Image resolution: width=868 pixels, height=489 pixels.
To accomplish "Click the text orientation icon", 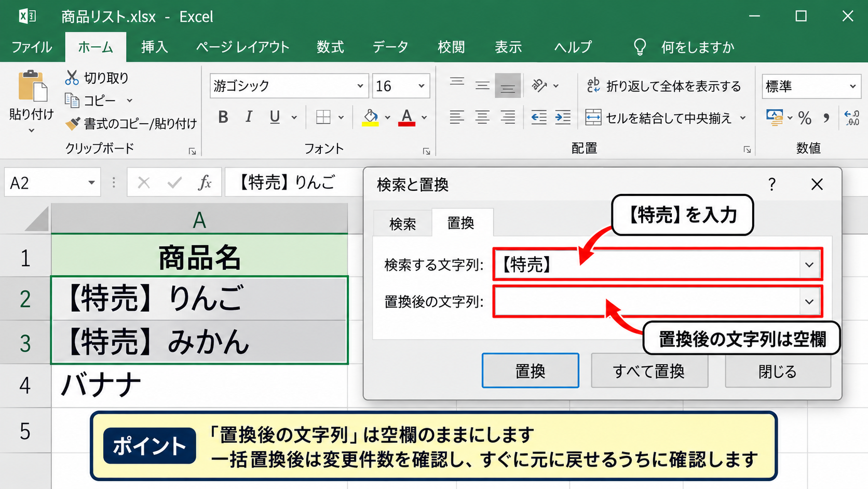I will coord(540,85).
